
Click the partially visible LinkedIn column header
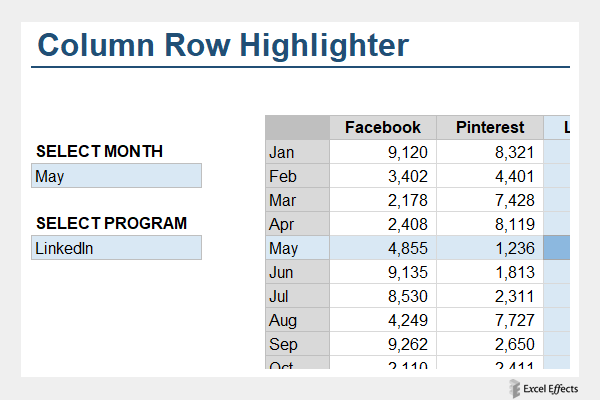pyautogui.click(x=559, y=127)
